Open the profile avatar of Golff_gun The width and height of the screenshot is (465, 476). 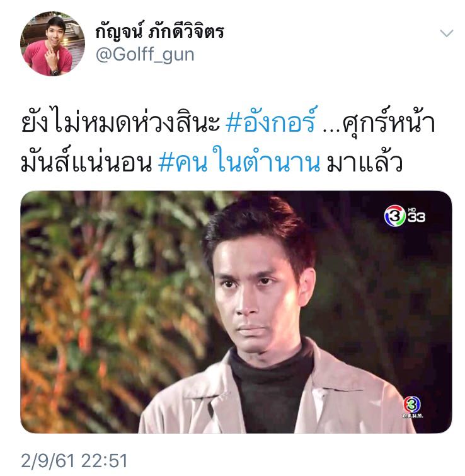(x=52, y=44)
